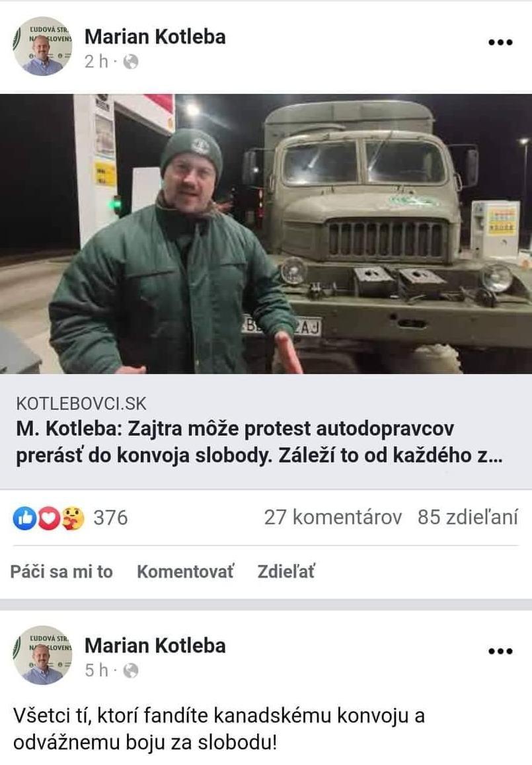
Task: Open the 27 komentárov list
Action: point(333,517)
